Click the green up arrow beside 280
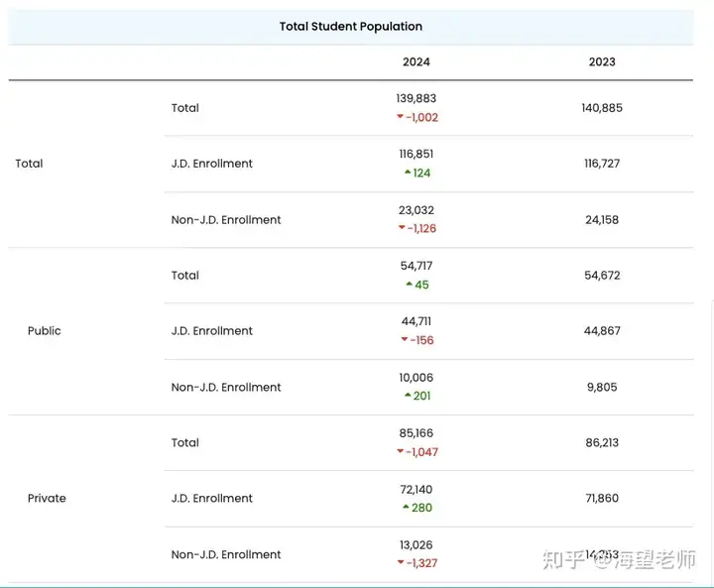This screenshot has width=714, height=588. pos(407,508)
